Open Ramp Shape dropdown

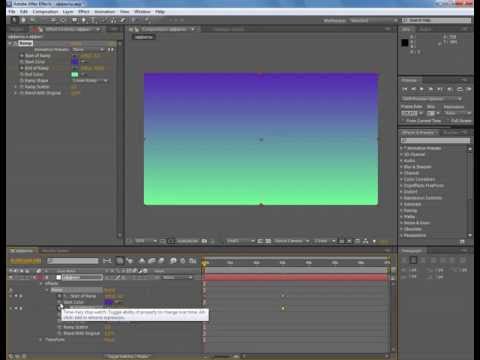[90, 81]
